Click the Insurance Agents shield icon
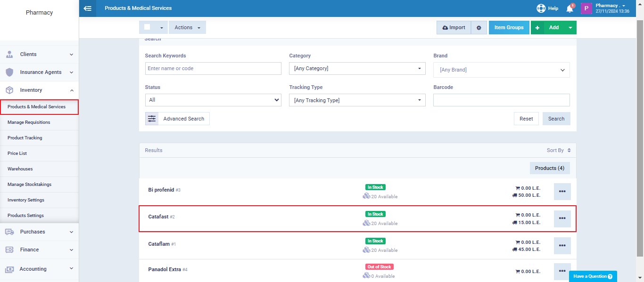644x282 pixels. tap(9, 72)
